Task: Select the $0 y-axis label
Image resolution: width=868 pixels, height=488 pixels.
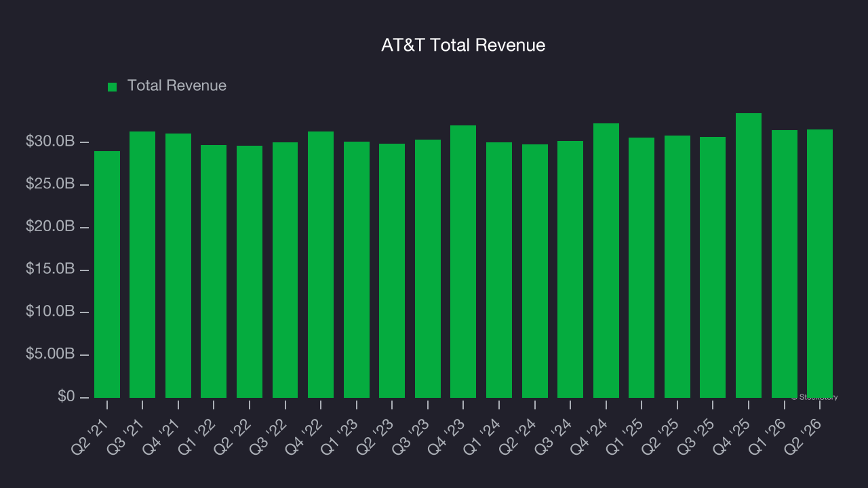Action: click(x=66, y=396)
